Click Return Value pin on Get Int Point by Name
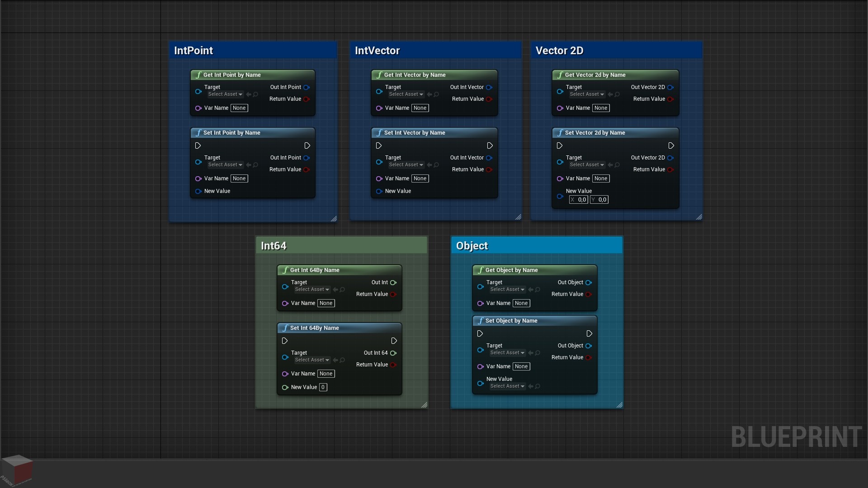This screenshot has width=868, height=488. 307,99
